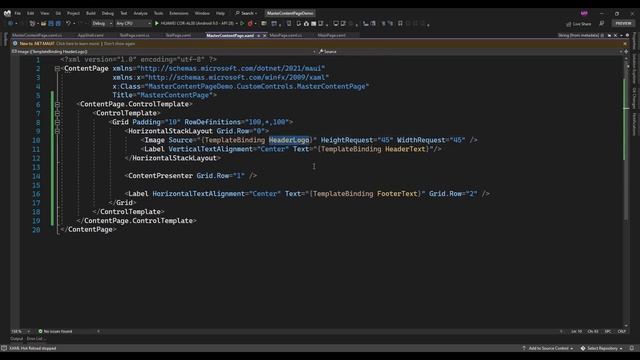Image resolution: width=640 pixels, height=360 pixels.
Task: Click the ContentPresenter tag on line 14
Action: click(160, 176)
